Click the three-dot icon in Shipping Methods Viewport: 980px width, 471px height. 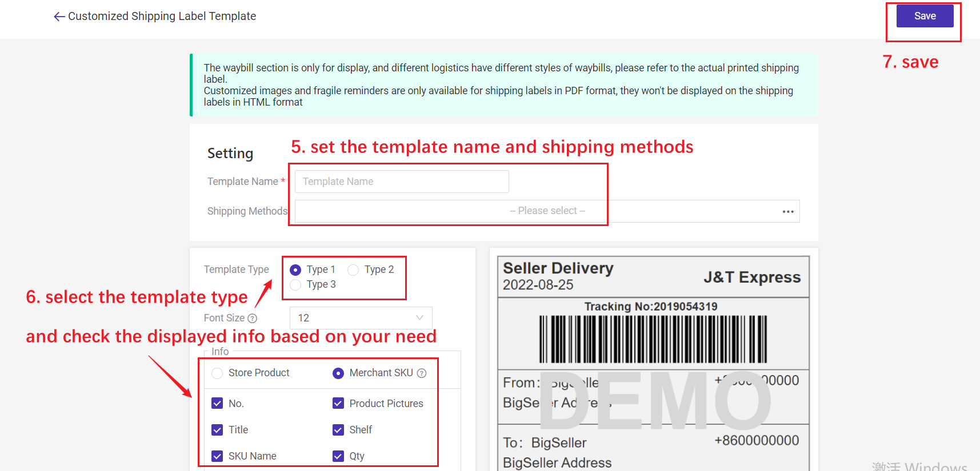(x=788, y=211)
